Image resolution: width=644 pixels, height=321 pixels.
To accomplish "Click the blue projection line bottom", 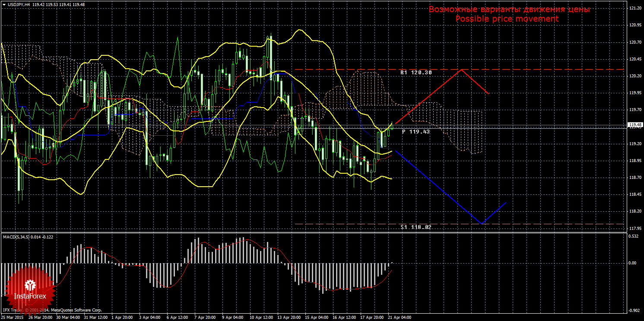I will click(482, 223).
